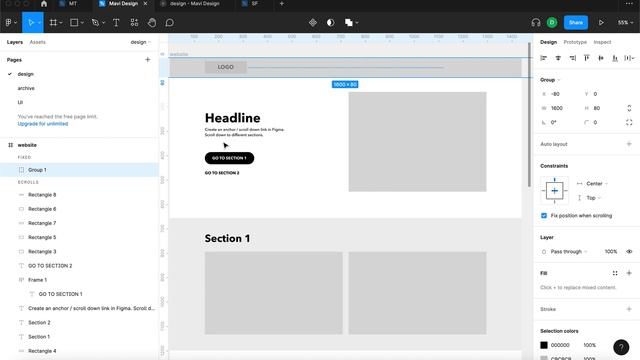Open the Resources tool

(x=134, y=22)
